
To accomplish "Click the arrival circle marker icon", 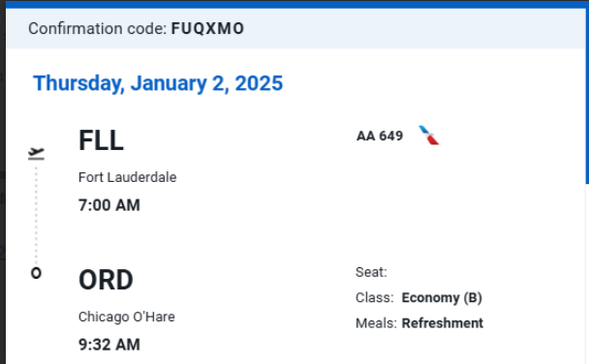I will point(36,273).
